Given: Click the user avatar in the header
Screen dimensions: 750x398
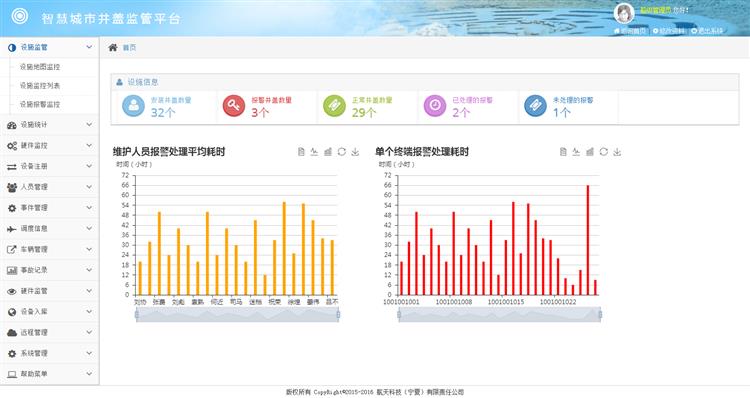Looking at the screenshot, I should 624,13.
